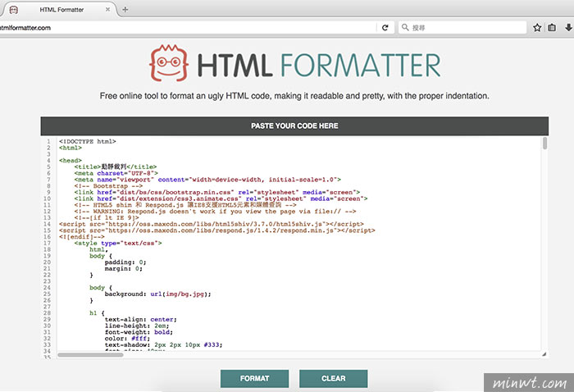
Task: Click line number 17 in gutter
Action: (48, 243)
